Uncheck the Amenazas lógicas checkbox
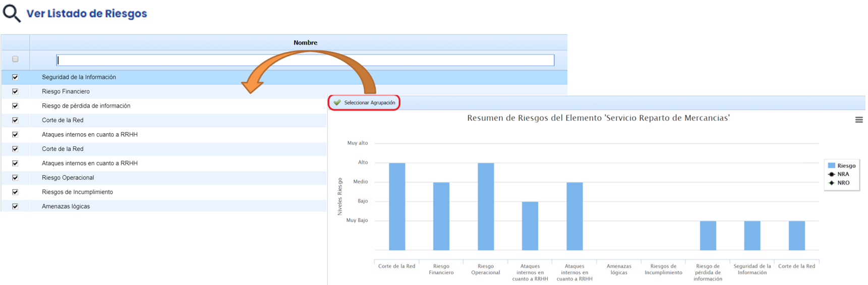Screen dimensions: 868x285 [15, 206]
